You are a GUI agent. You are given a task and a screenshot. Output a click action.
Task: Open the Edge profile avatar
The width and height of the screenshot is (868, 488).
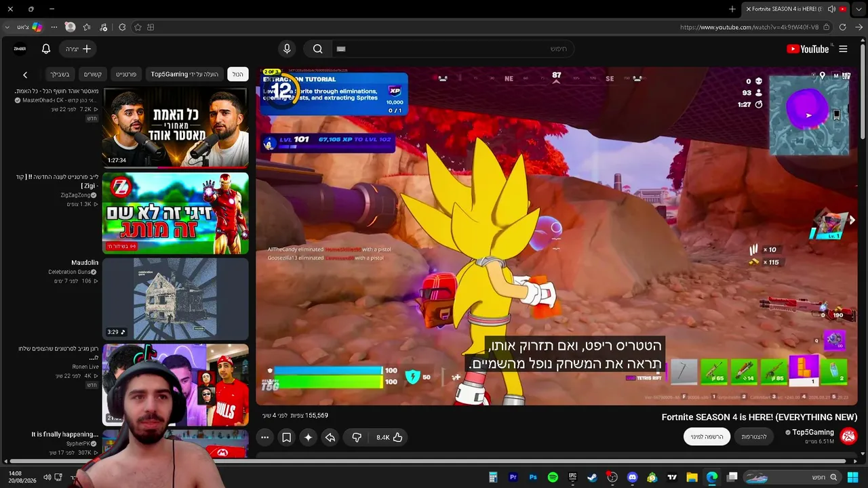click(x=70, y=27)
